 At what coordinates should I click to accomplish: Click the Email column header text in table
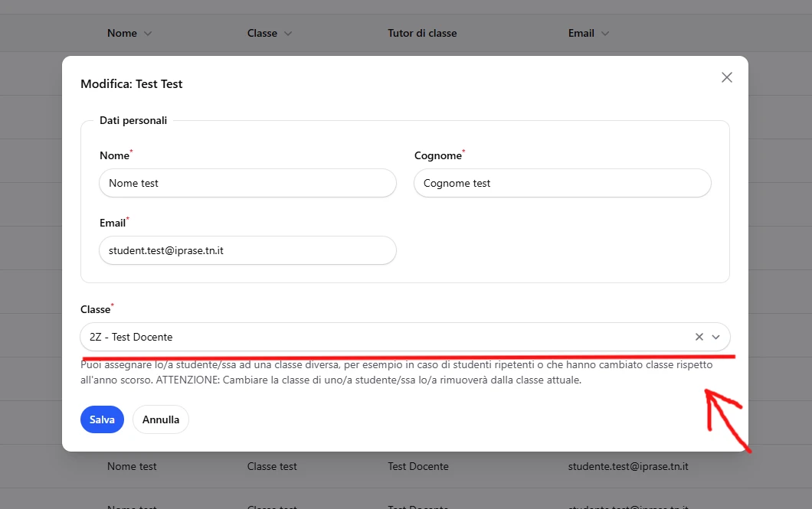click(581, 34)
